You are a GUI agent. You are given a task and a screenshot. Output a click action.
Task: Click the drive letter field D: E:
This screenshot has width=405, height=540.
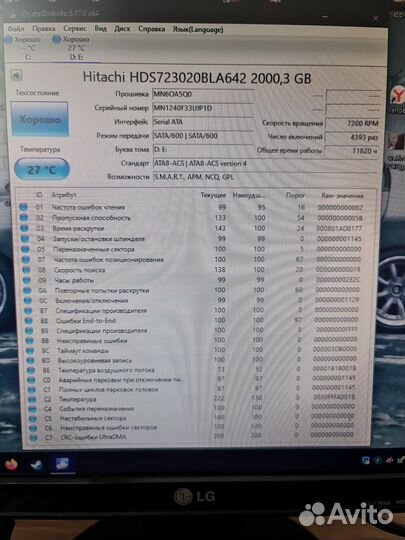[203, 149]
